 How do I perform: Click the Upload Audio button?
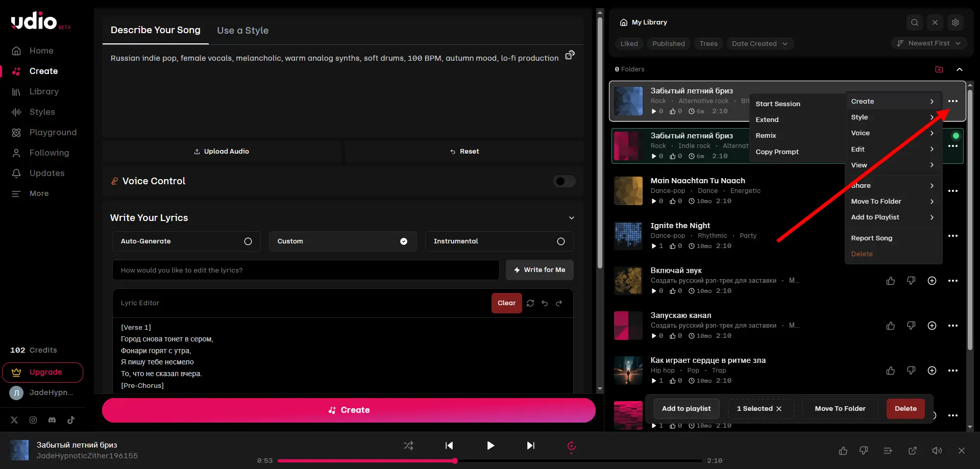coord(222,152)
